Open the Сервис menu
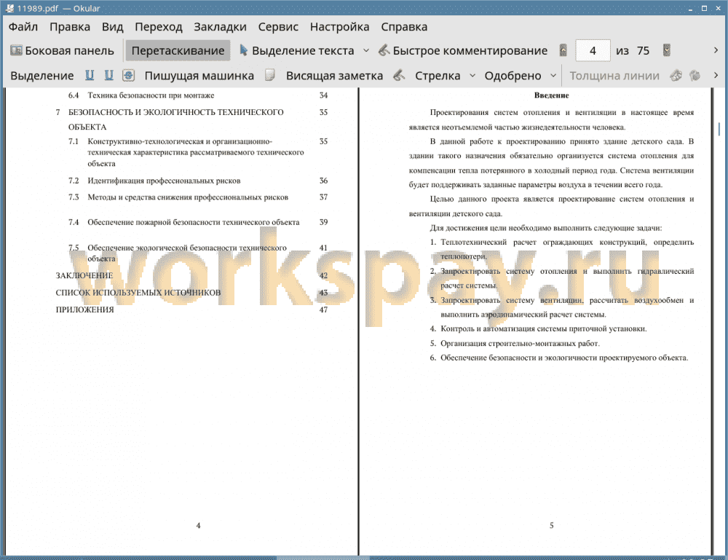Image resolution: width=728 pixels, height=560 pixels. (278, 27)
